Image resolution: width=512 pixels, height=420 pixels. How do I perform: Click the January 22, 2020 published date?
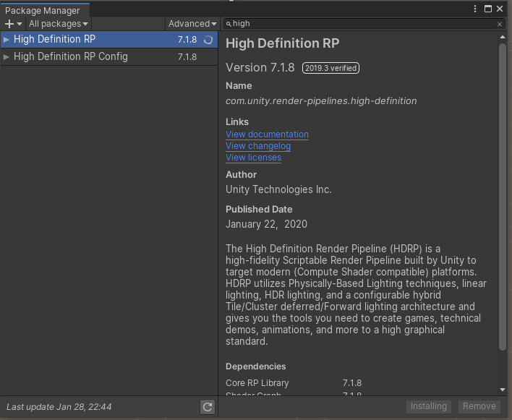[266, 224]
